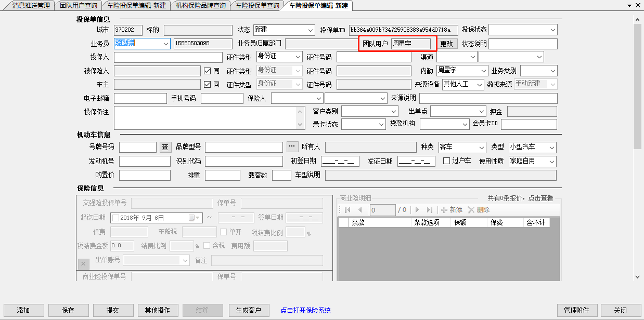Expand the 投保状态 dropdown
Screen dimensions: 644x320
pos(552,30)
